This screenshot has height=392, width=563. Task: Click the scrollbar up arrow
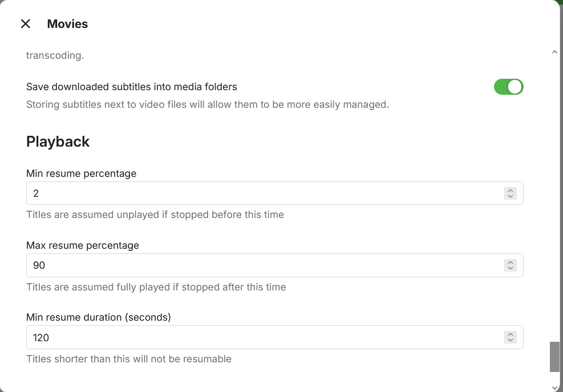[554, 52]
